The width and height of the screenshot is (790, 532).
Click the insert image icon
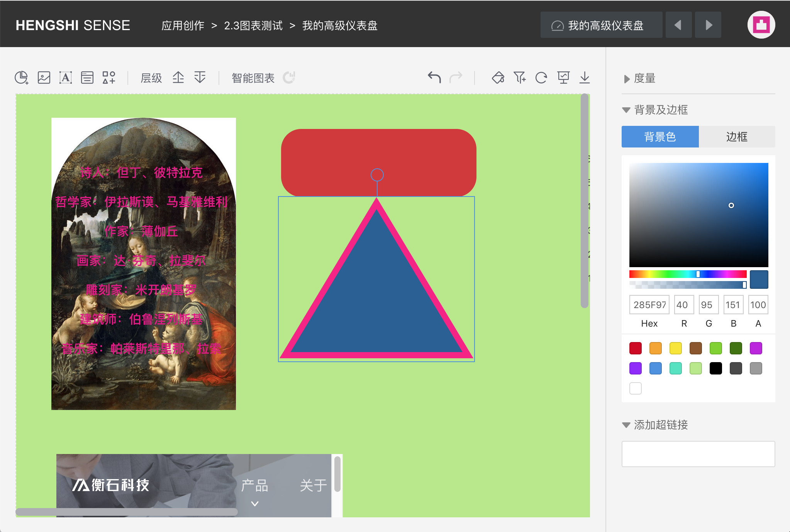[44, 78]
